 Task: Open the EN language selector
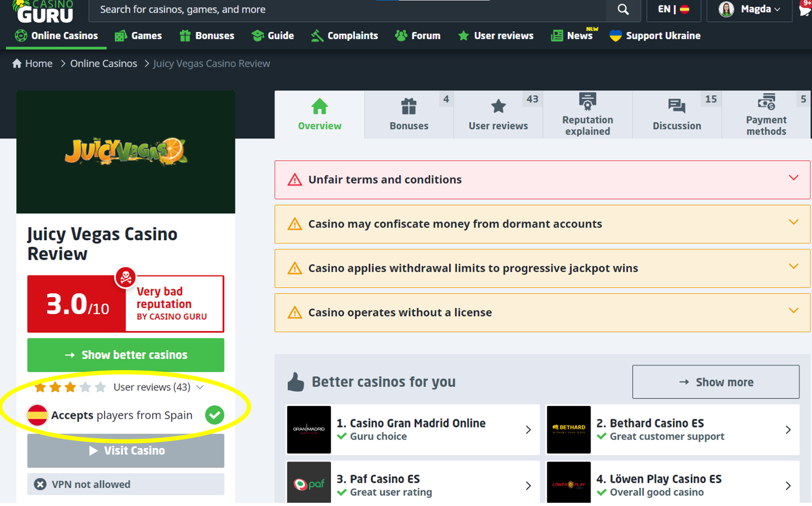click(673, 10)
